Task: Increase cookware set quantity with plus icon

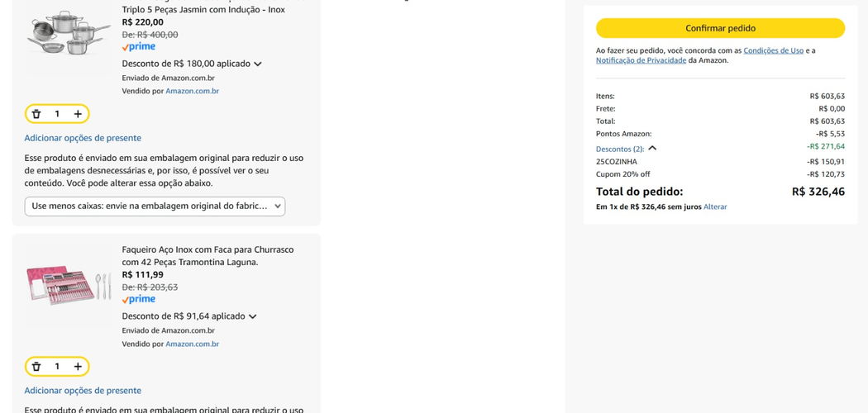Action: [78, 114]
